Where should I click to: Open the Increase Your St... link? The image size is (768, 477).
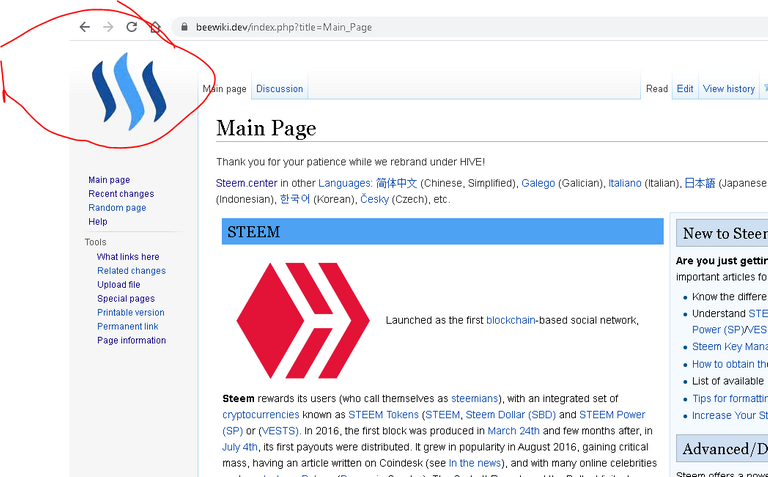730,415
